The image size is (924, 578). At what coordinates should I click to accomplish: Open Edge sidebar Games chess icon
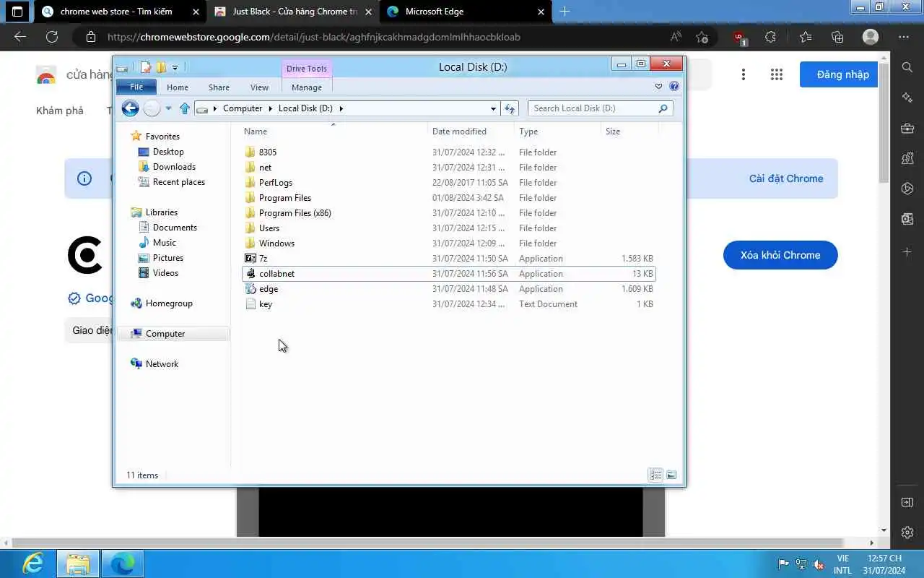point(907,158)
